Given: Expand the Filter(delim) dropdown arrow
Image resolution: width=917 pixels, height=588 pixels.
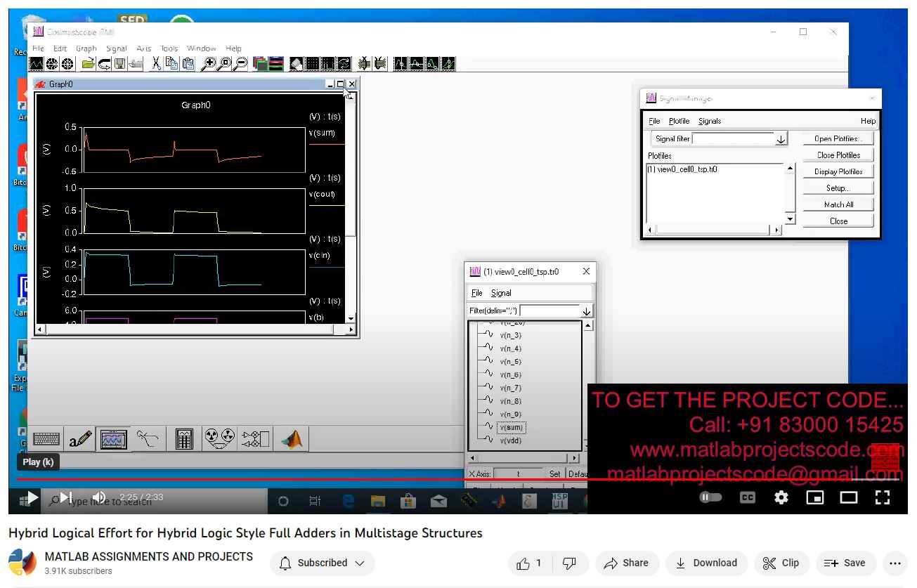Looking at the screenshot, I should click(587, 311).
